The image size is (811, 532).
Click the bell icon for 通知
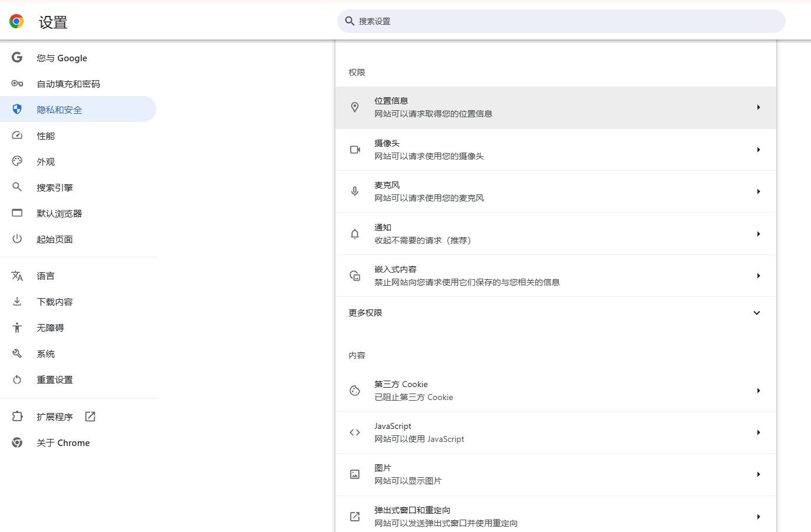(x=355, y=234)
